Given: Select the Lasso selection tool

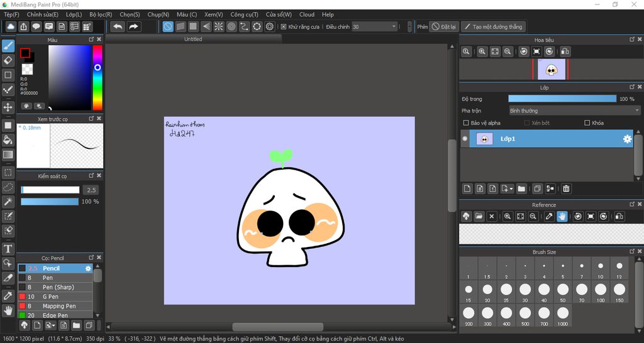Looking at the screenshot, I should pyautogui.click(x=8, y=187).
